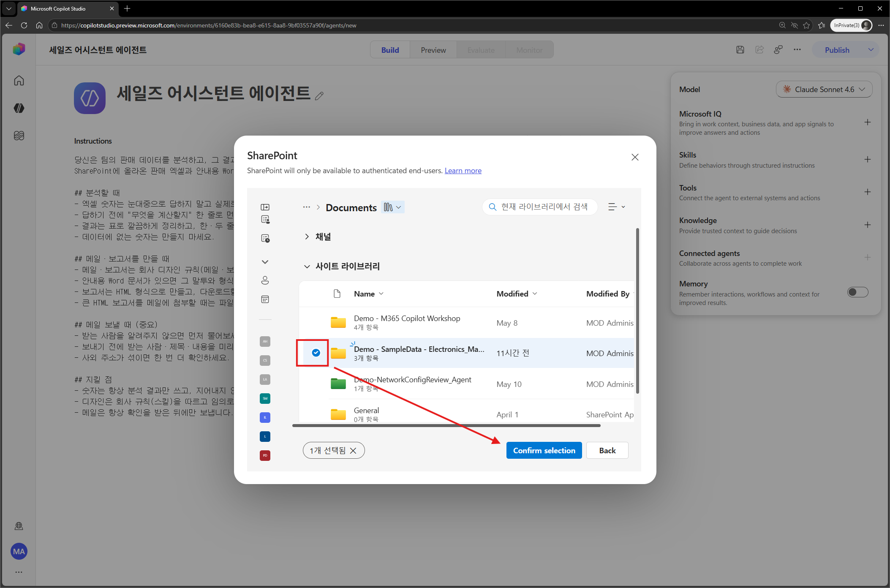Select the teal SM site tile

tap(265, 398)
